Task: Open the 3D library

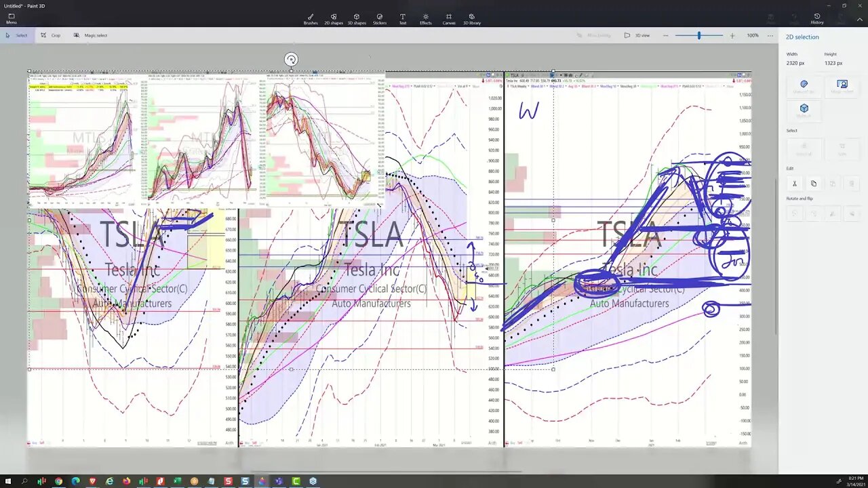Action: coord(472,19)
